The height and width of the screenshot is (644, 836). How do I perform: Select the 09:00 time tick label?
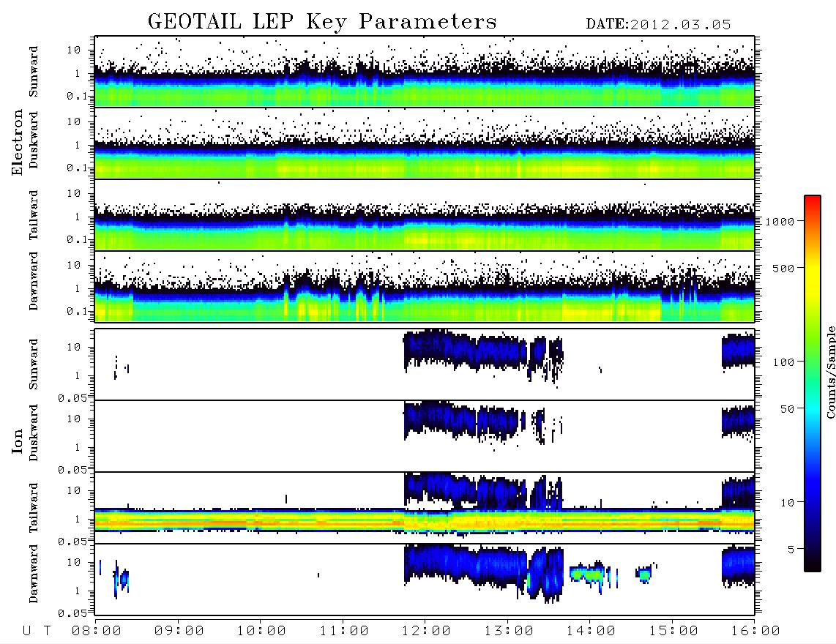pyautogui.click(x=179, y=631)
